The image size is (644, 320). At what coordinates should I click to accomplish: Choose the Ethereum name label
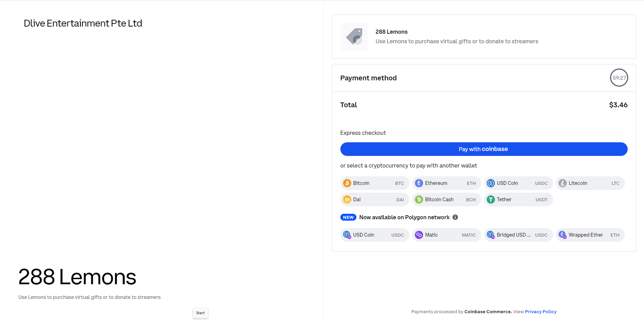click(436, 183)
